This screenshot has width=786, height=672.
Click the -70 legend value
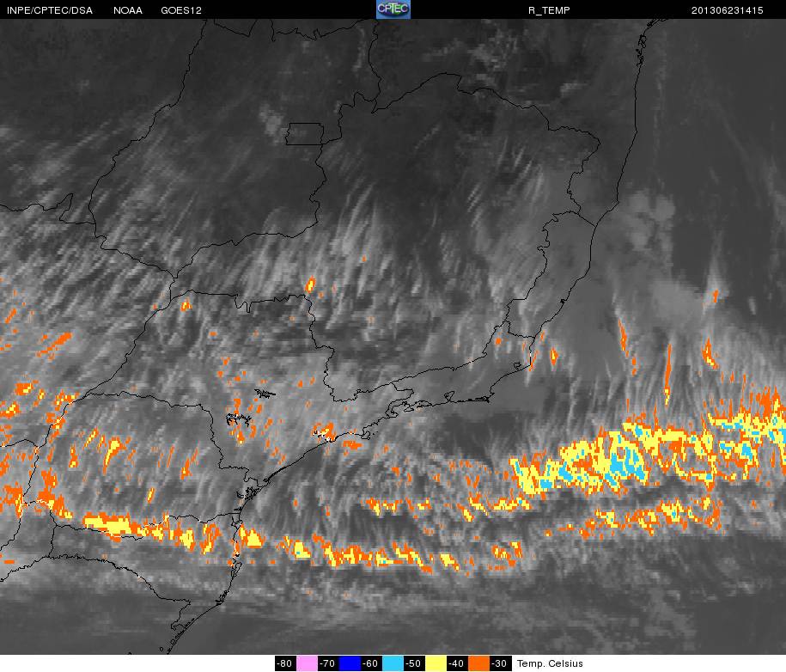click(x=328, y=663)
